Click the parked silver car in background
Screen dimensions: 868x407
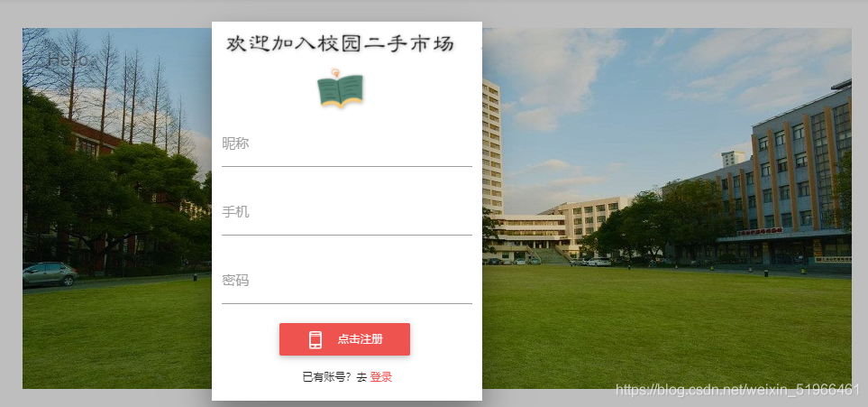50,274
